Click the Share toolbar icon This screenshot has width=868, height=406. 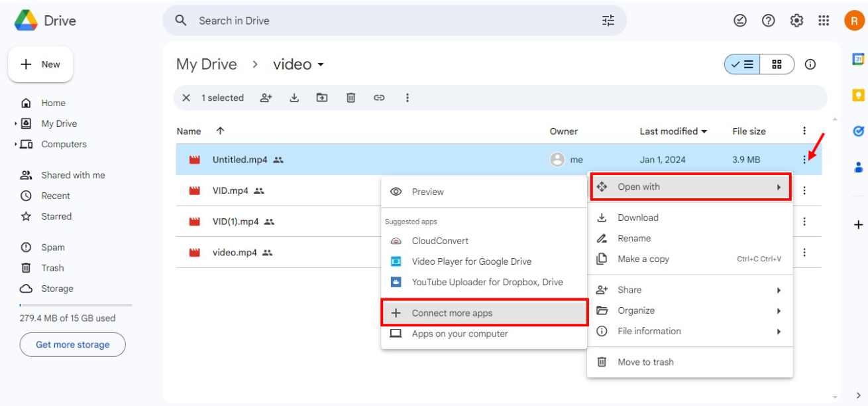266,98
